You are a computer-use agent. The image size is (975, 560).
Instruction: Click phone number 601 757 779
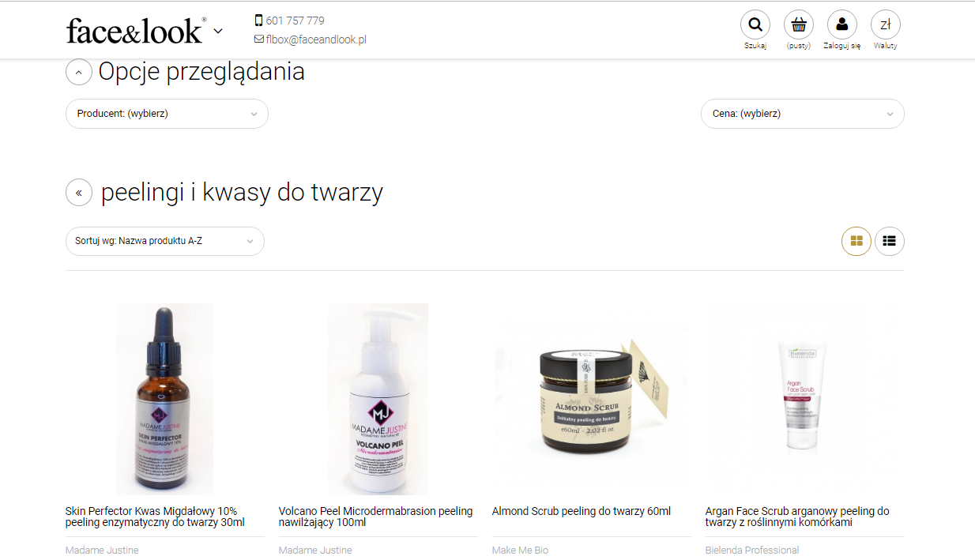tap(289, 21)
